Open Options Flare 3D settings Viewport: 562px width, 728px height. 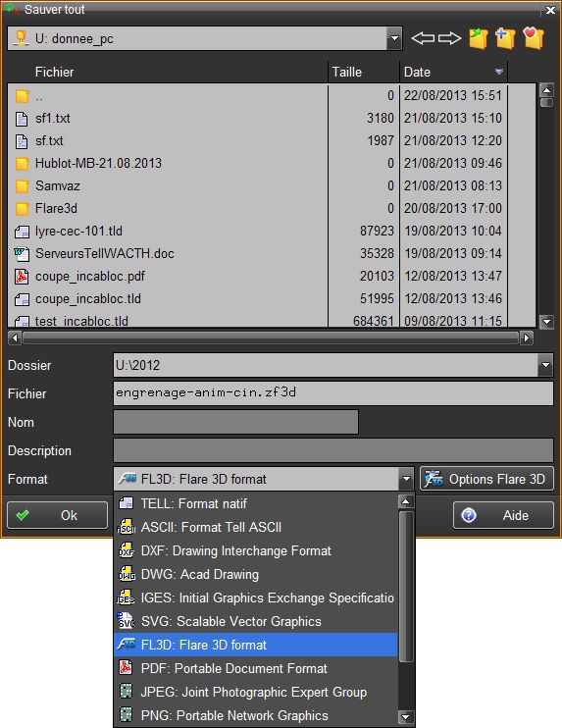click(486, 479)
